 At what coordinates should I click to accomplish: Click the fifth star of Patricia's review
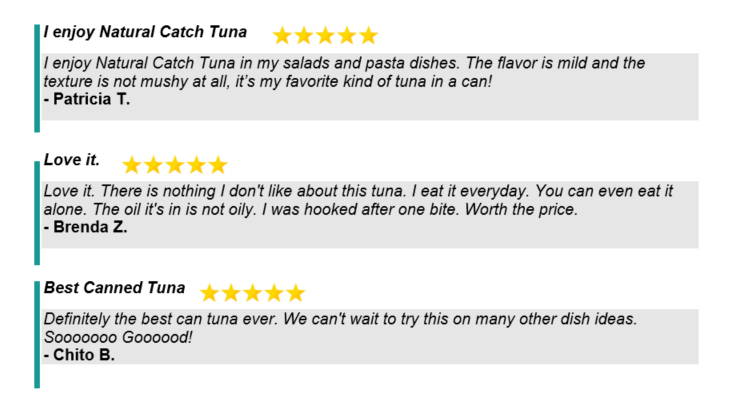pyautogui.click(x=368, y=35)
